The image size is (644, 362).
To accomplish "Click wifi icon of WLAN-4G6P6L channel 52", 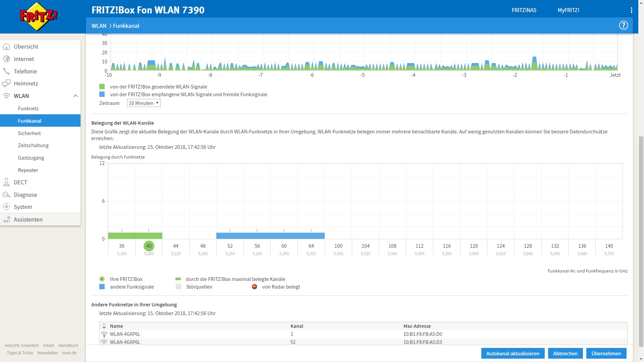I will pos(104,342).
